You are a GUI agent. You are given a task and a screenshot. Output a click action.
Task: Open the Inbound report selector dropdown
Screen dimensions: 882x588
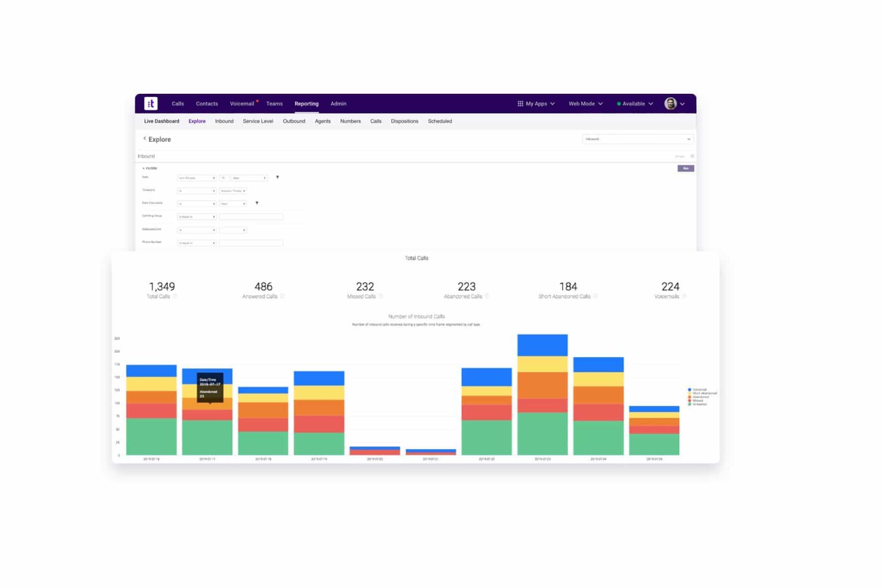[638, 138]
